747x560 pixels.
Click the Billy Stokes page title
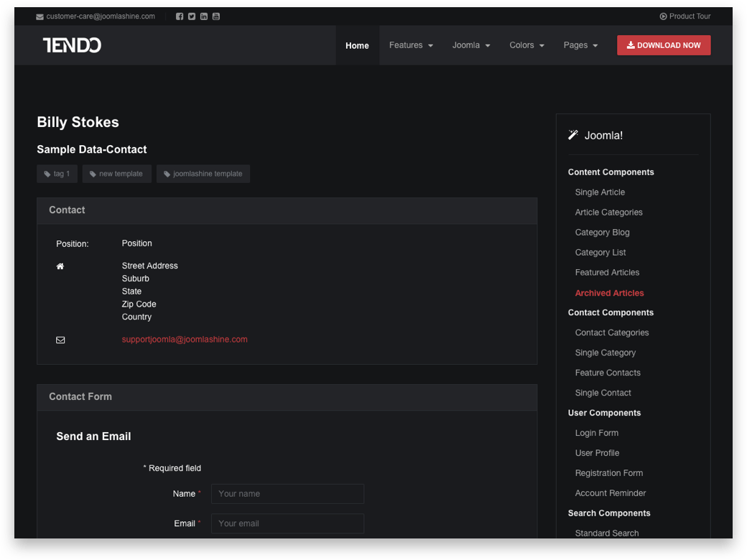tap(78, 122)
